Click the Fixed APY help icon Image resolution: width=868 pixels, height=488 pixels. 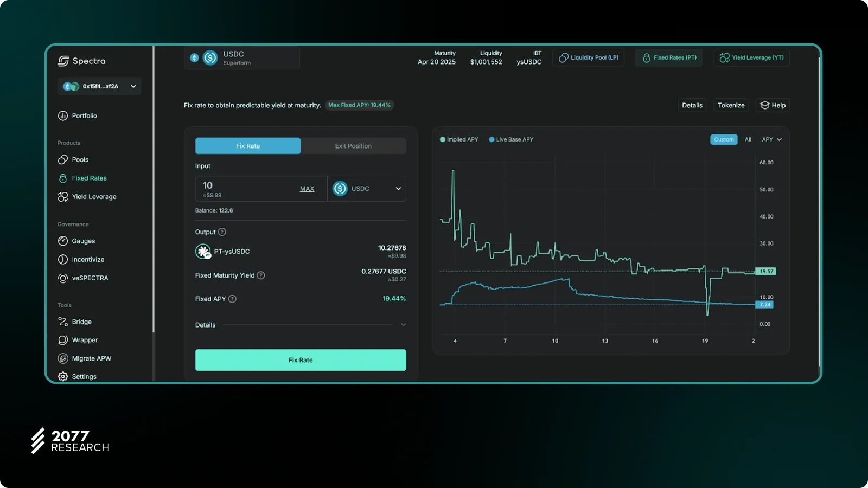coord(232,299)
